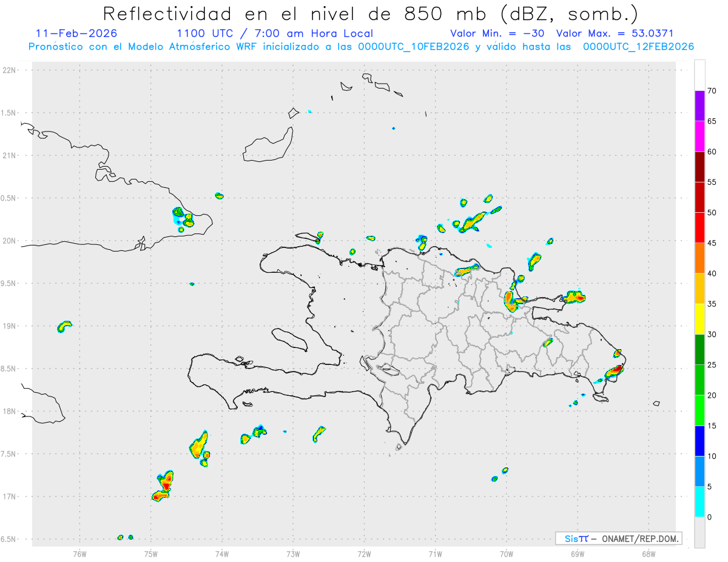This screenshot has width=728, height=562.
Task: Click the purple 65-70 dBZ colorbar segment
Action: (699, 106)
